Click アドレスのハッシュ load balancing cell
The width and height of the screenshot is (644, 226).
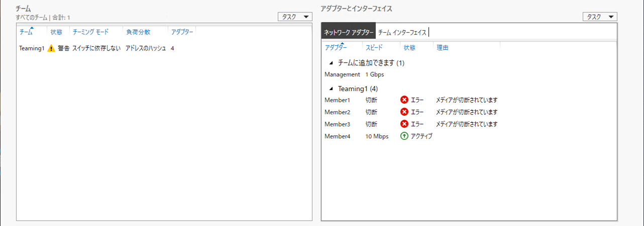(146, 49)
